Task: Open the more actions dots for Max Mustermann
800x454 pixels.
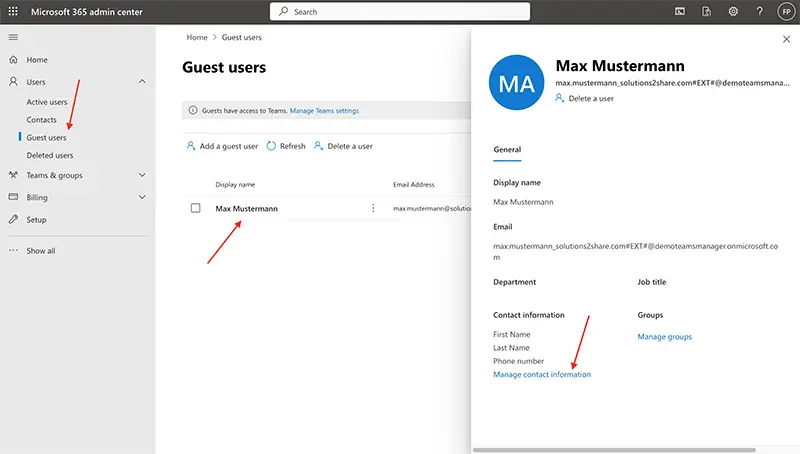Action: point(373,208)
